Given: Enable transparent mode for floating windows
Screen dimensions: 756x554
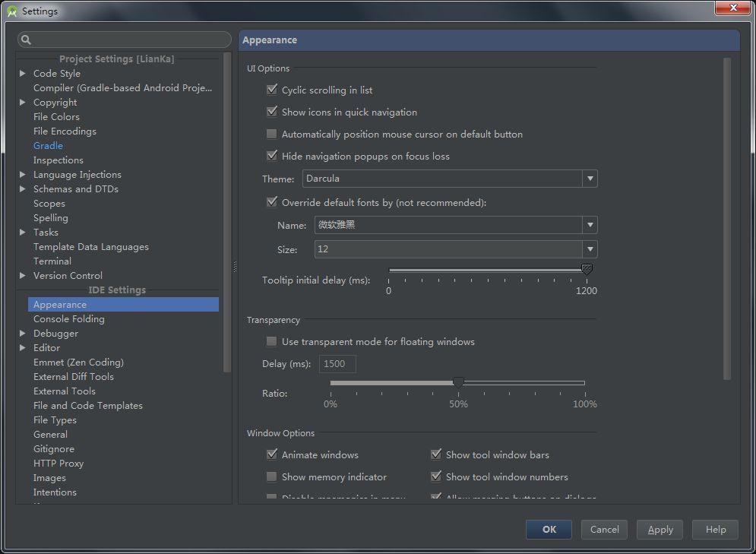Looking at the screenshot, I should [272, 342].
